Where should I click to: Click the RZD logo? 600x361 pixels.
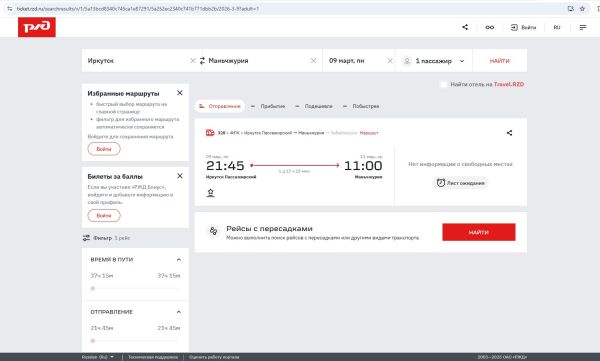pyautogui.click(x=37, y=27)
